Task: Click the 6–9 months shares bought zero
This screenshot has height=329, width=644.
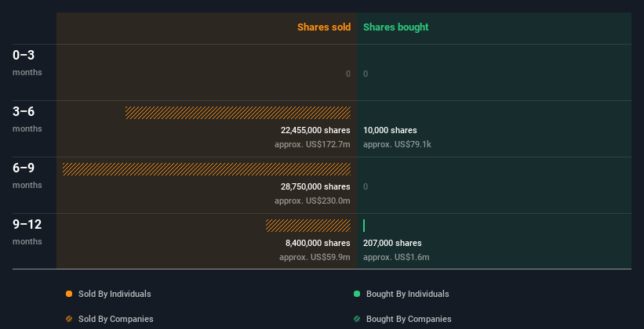Action: coord(366,186)
